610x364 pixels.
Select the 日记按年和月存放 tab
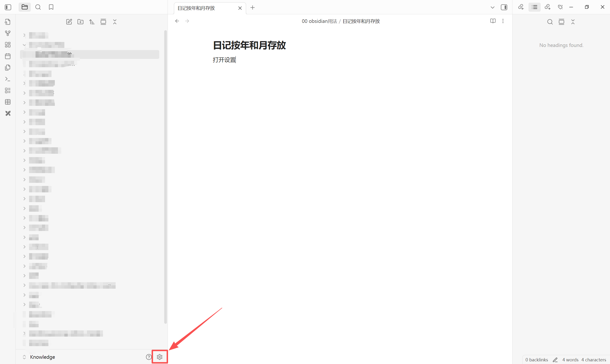point(196,8)
